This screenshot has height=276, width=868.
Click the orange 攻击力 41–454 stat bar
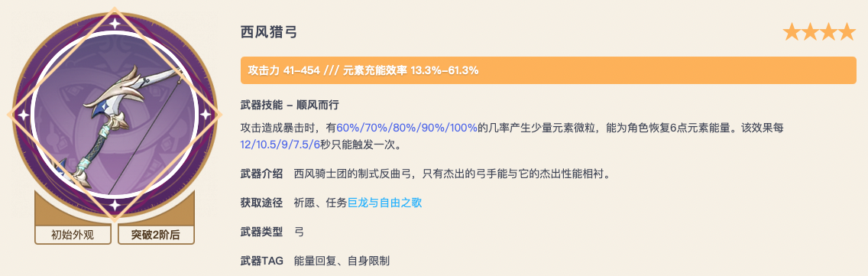point(549,71)
